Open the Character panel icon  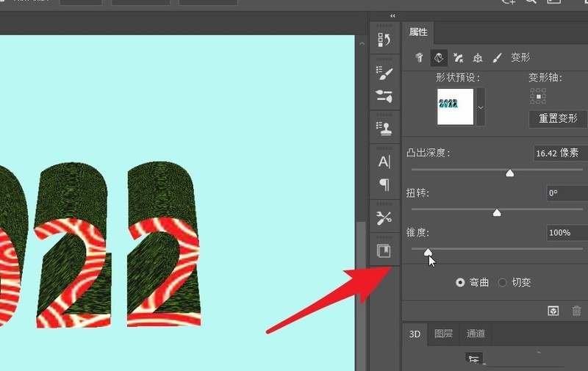[x=384, y=162]
